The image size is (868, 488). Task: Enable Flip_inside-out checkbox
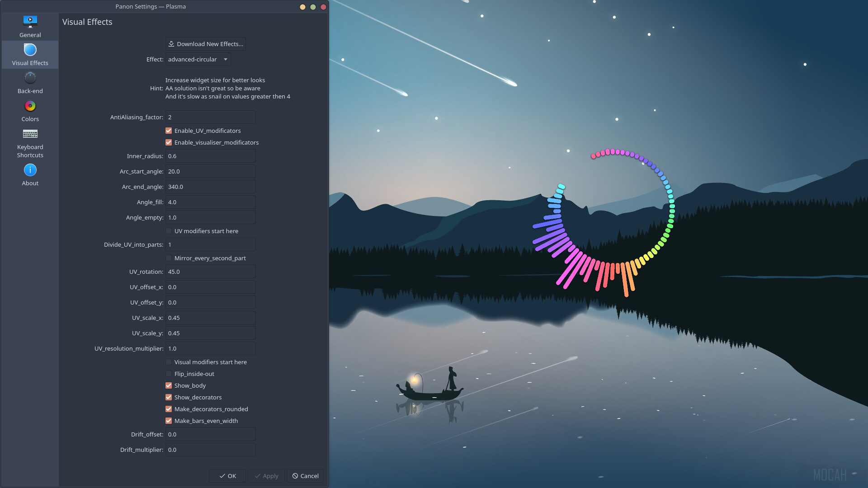(x=169, y=374)
